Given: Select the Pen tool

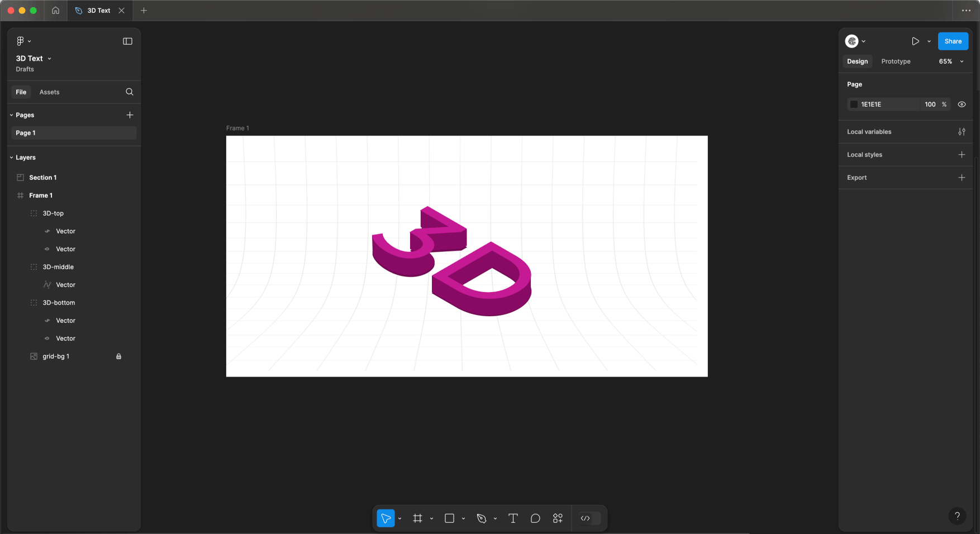Looking at the screenshot, I should point(482,518).
